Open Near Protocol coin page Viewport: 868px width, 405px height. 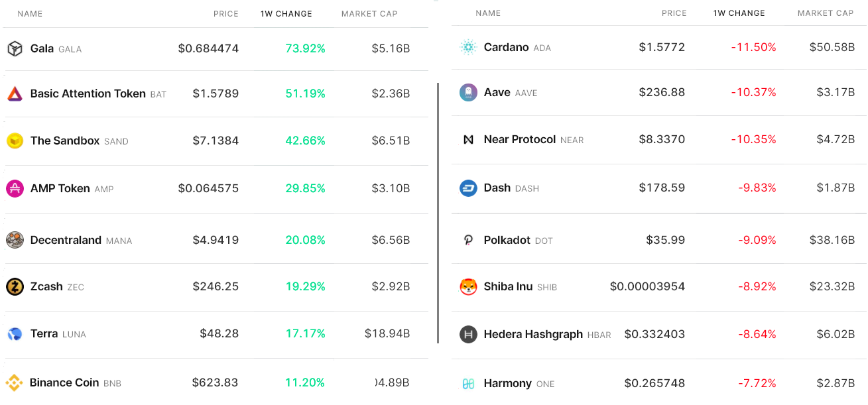tap(520, 139)
